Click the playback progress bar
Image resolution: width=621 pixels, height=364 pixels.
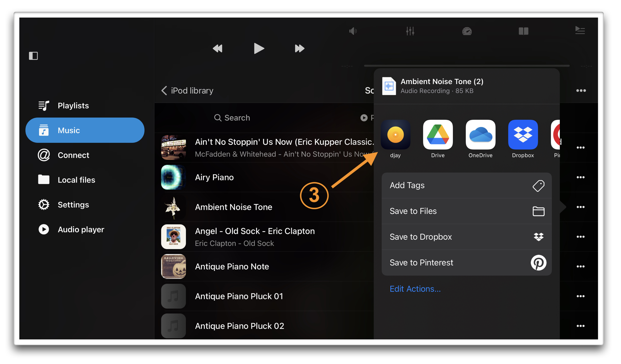click(x=467, y=66)
